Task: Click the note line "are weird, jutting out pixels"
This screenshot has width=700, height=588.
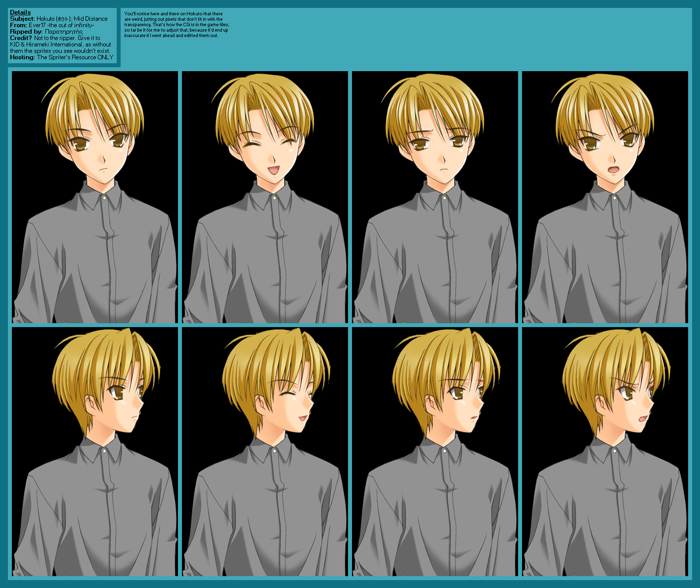Action: pos(174,19)
